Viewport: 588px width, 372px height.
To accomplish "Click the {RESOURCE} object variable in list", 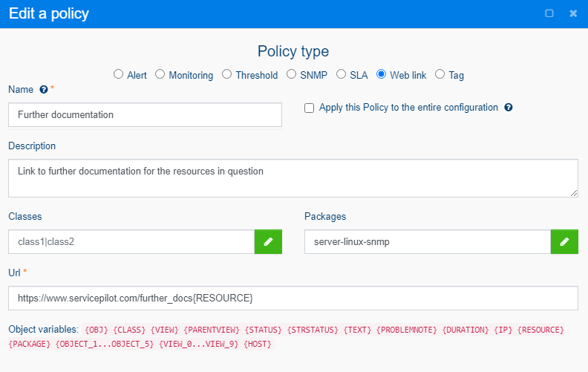I will (x=540, y=330).
